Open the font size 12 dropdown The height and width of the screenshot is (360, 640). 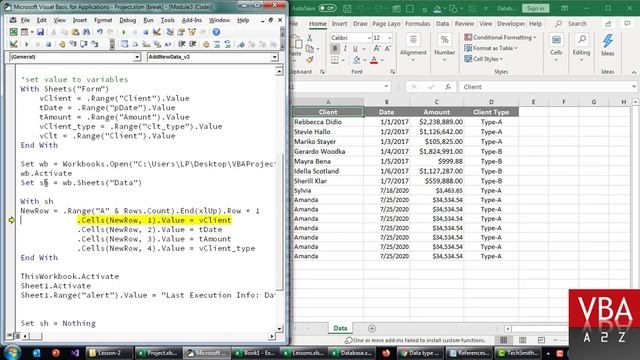click(x=389, y=38)
